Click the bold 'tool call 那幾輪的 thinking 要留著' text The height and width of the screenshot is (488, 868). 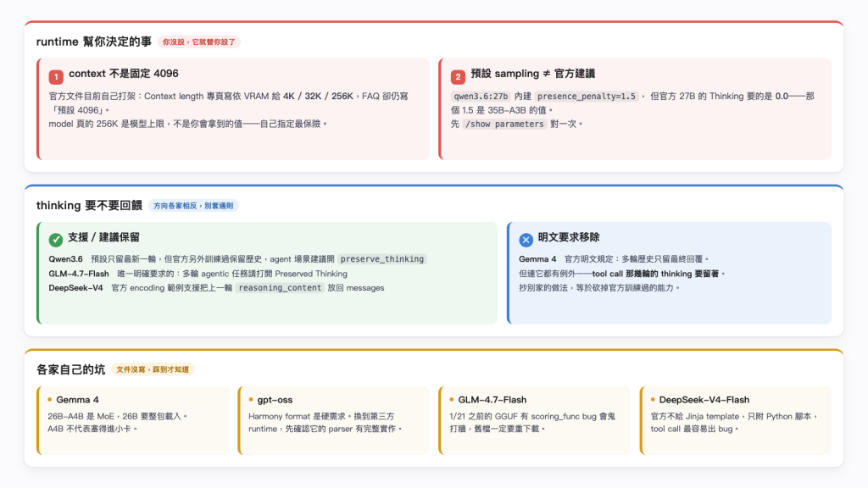pos(655,274)
